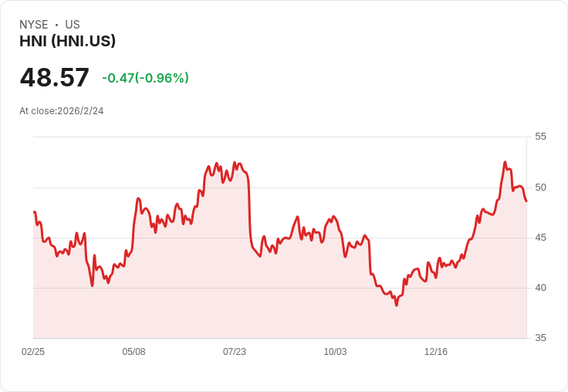Click the 48.57 current price
The width and height of the screenshot is (568, 392).
54,77
